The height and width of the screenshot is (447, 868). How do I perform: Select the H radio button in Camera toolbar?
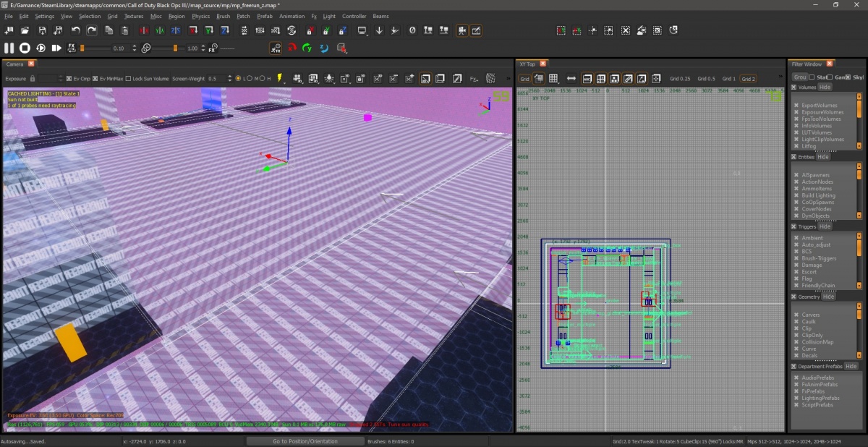[261, 78]
